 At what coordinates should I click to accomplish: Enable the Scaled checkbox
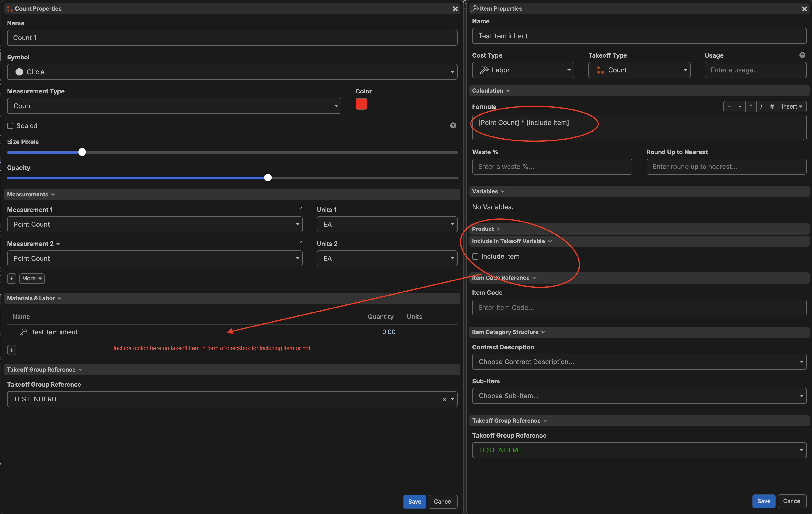click(x=10, y=126)
